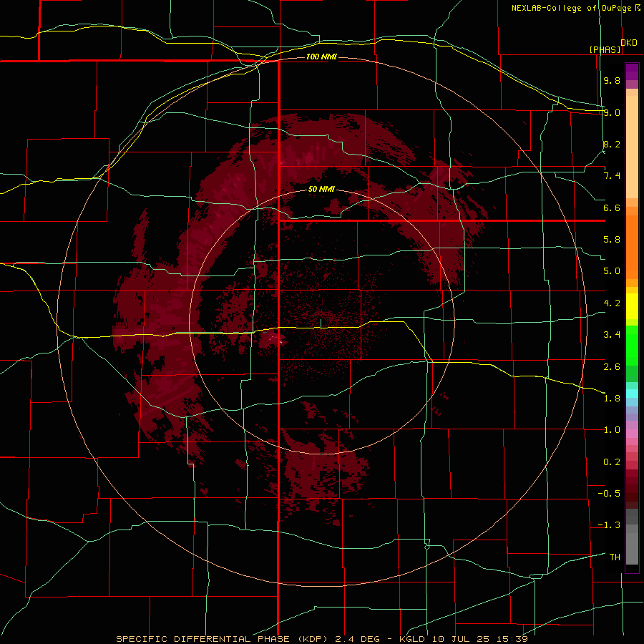Click the radar site marker at ring center
Image resolution: width=644 pixels, height=644 pixels.
coord(321,323)
